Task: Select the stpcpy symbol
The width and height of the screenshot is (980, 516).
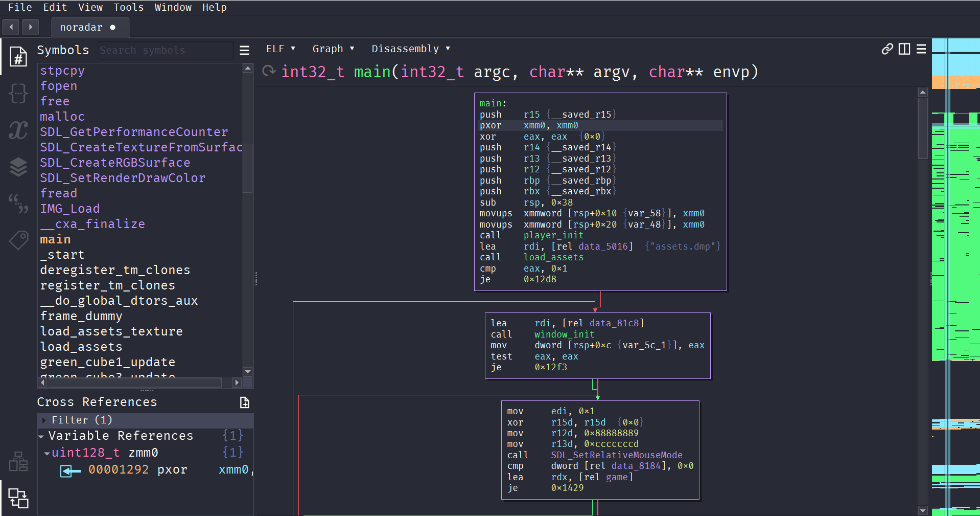Action: click(62, 71)
